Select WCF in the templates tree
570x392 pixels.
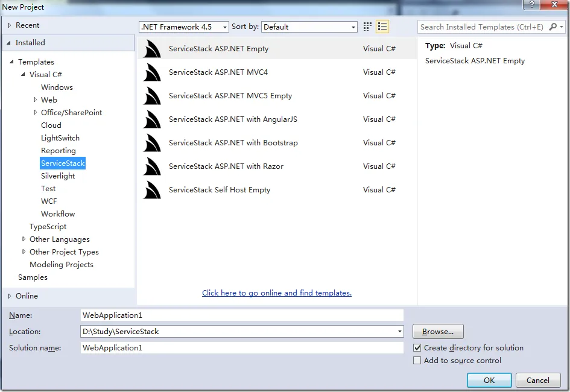coord(49,201)
